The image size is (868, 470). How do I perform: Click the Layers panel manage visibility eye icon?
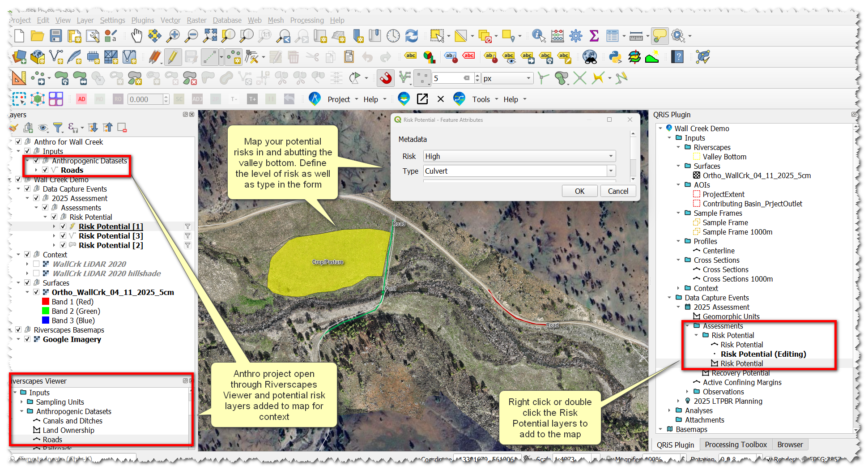click(43, 128)
